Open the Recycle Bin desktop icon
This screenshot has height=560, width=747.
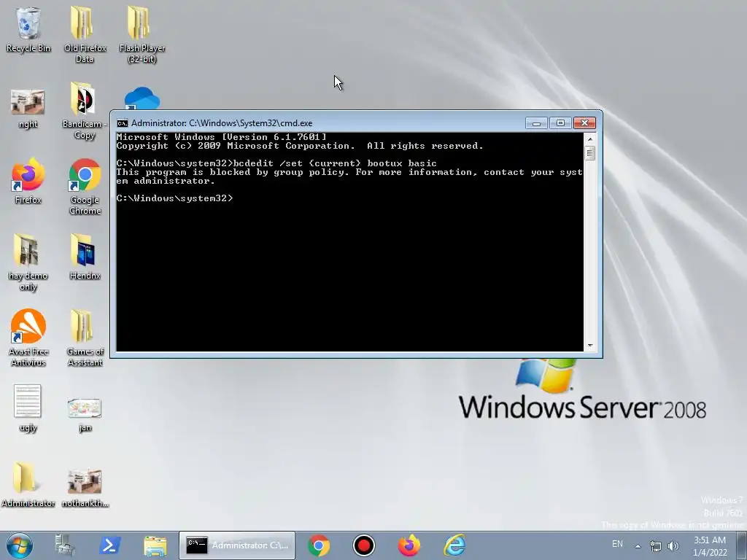click(28, 29)
